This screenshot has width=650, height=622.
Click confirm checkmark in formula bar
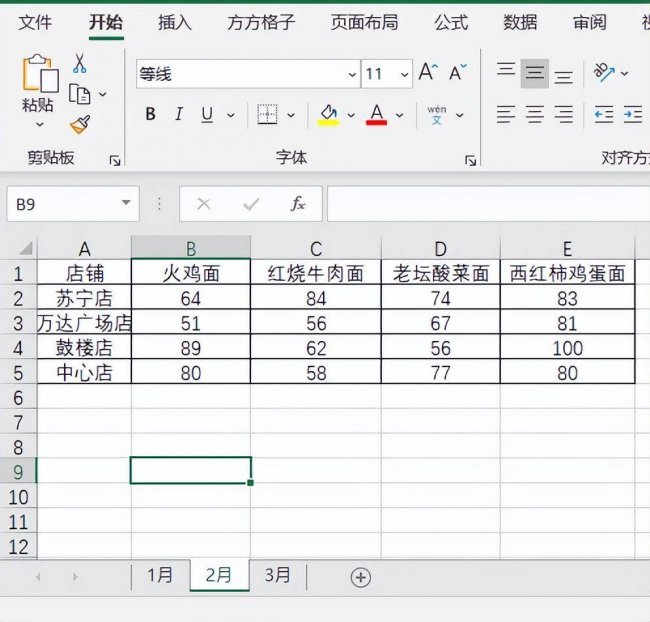point(251,204)
